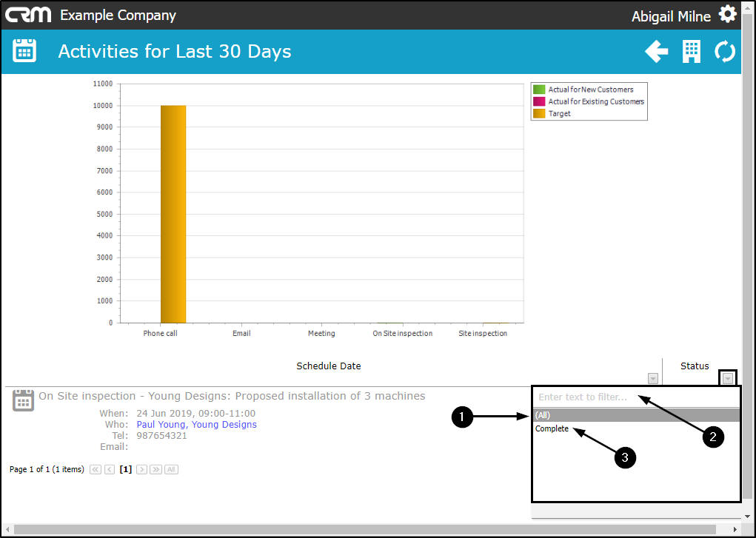This screenshot has height=538, width=756.
Task: Click the pink Actual for Existing Customers swatch
Action: (x=539, y=101)
